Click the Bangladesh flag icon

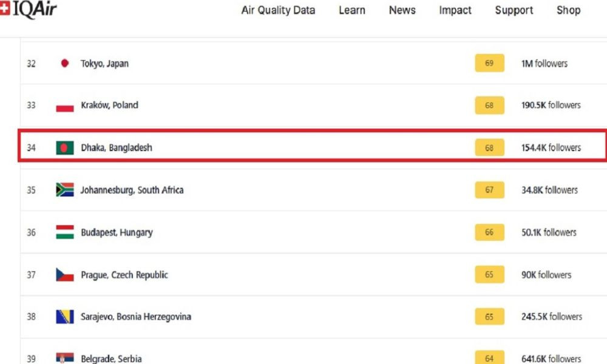coord(65,148)
